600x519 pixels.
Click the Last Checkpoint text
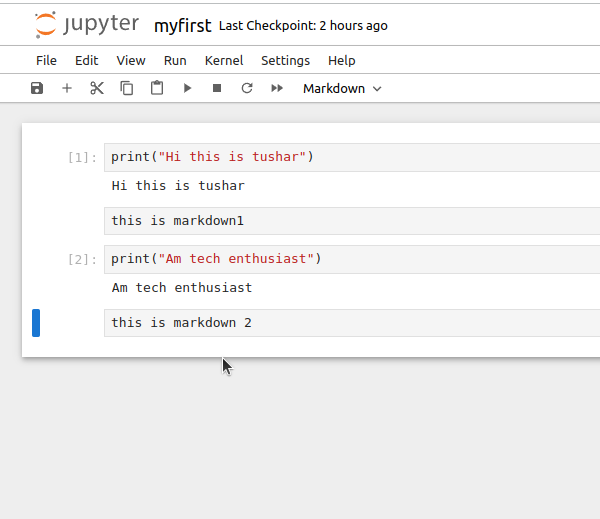click(x=303, y=26)
